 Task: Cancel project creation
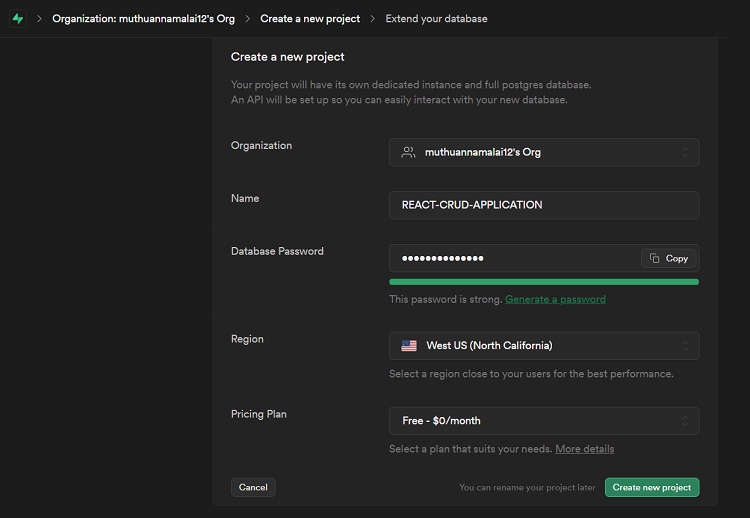click(253, 487)
